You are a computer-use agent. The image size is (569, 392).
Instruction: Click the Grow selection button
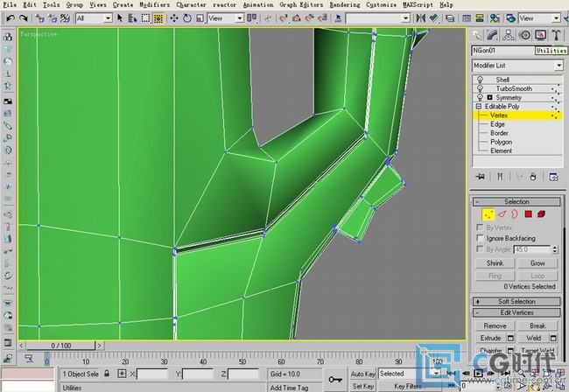coord(537,263)
